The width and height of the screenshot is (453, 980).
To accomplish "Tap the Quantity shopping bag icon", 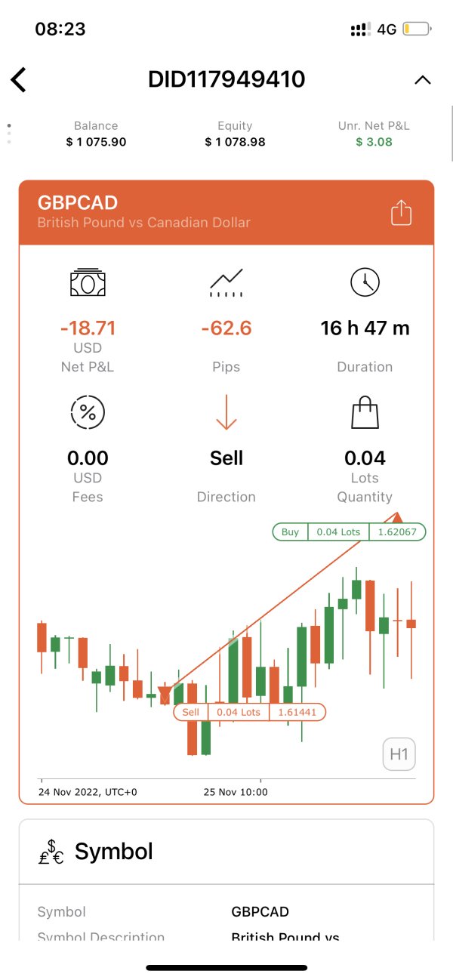I will [x=365, y=412].
